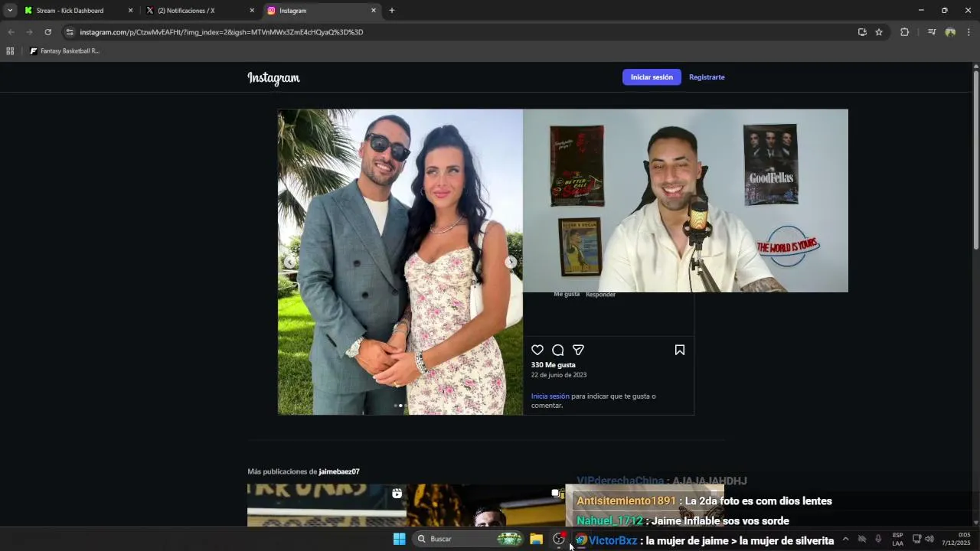Open the apps grid in bookmarks bar
The height and width of the screenshot is (551, 980).
coord(10,51)
